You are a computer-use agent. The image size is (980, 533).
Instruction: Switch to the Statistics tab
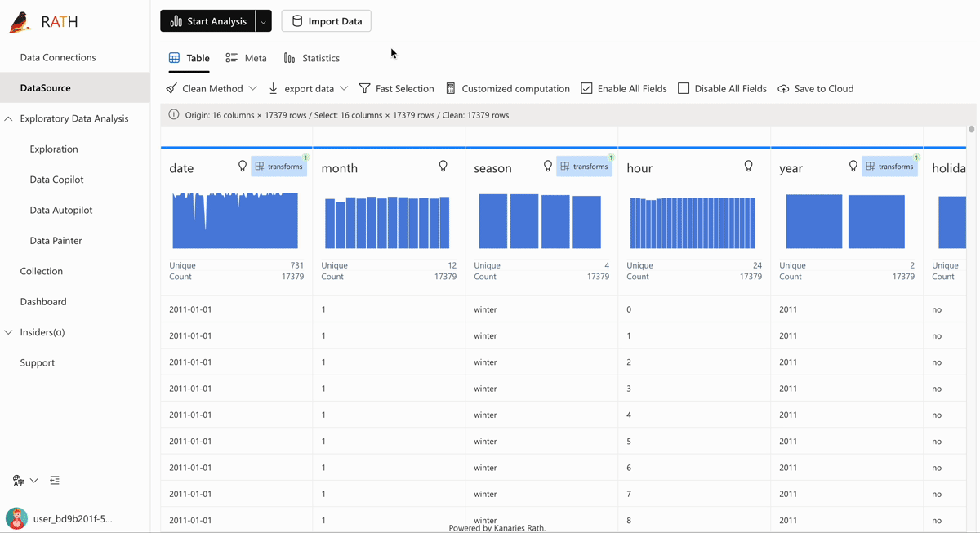tap(311, 58)
